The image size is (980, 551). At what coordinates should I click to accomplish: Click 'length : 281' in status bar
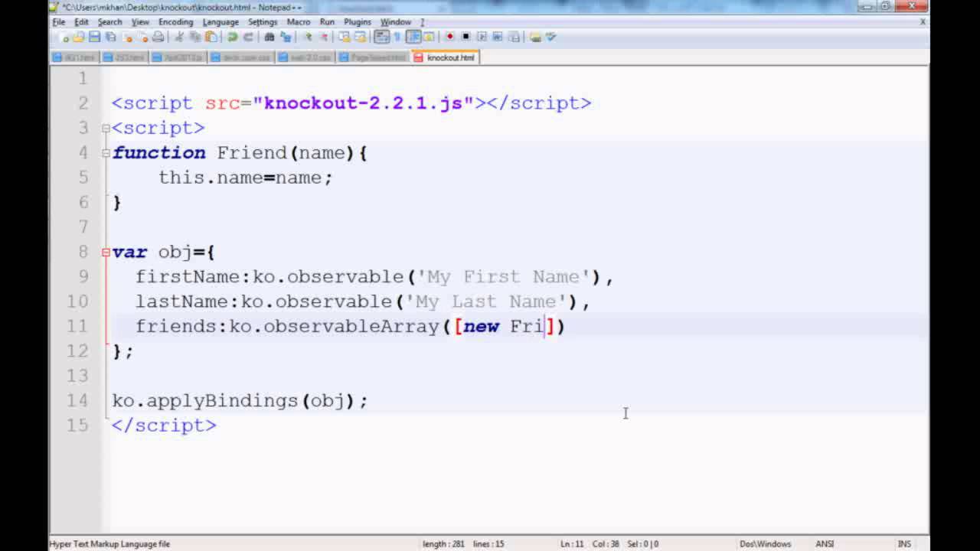click(443, 544)
